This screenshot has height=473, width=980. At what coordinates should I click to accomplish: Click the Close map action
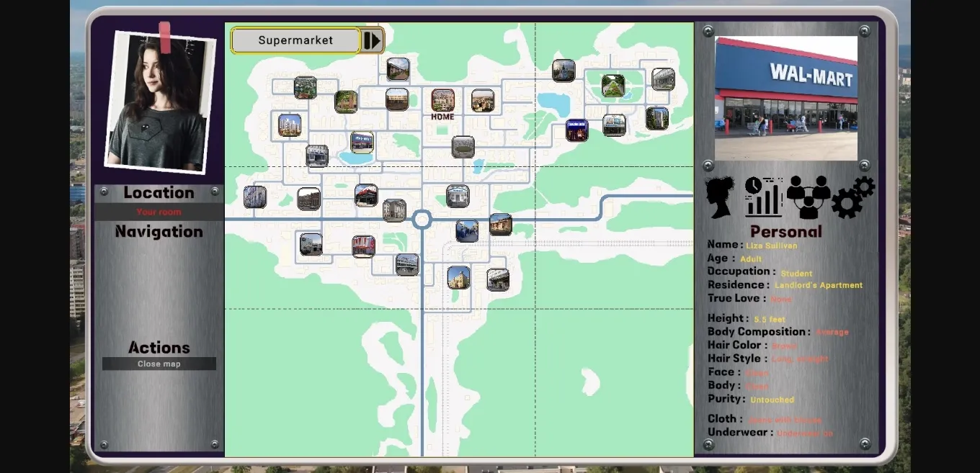pos(159,364)
